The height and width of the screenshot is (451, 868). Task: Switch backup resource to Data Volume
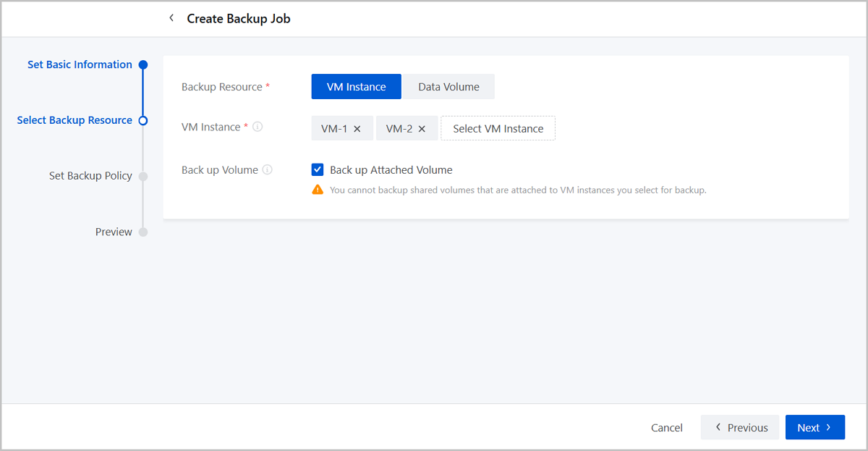(x=448, y=87)
